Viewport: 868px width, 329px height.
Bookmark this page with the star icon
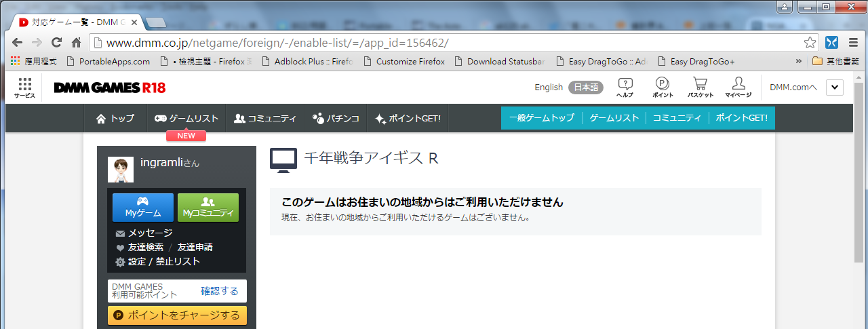point(810,42)
